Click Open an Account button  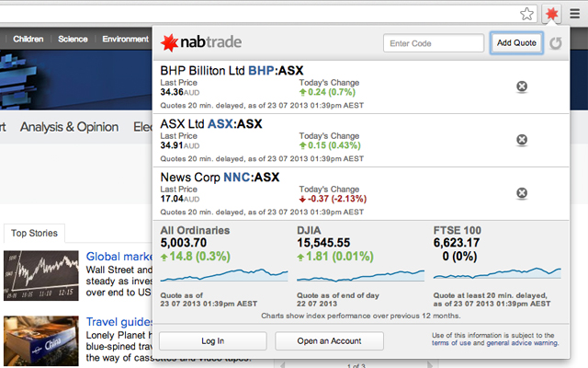pyautogui.click(x=329, y=341)
